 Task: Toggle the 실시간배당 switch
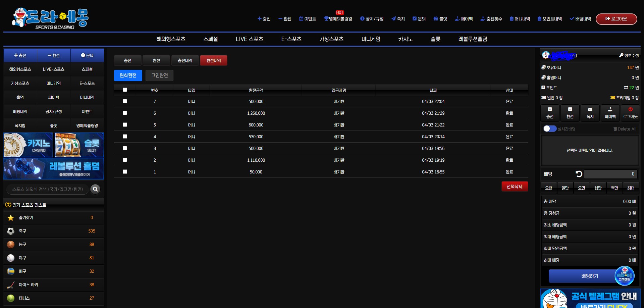pyautogui.click(x=550, y=129)
